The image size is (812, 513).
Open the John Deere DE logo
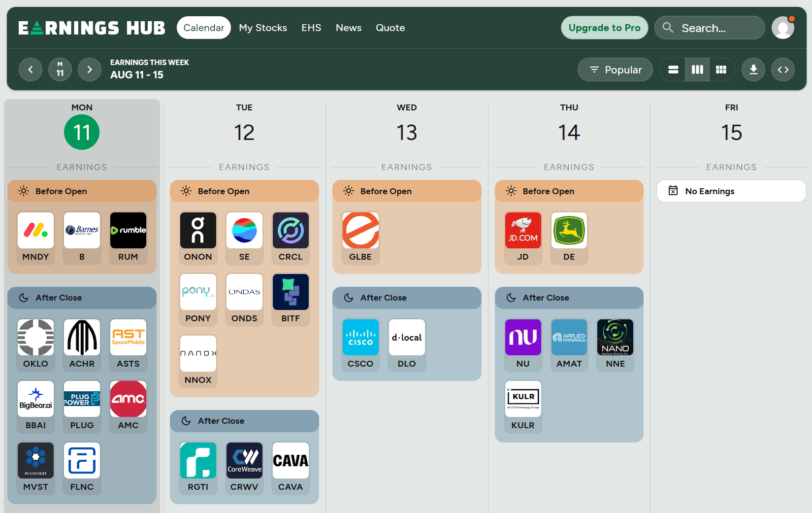tap(569, 230)
